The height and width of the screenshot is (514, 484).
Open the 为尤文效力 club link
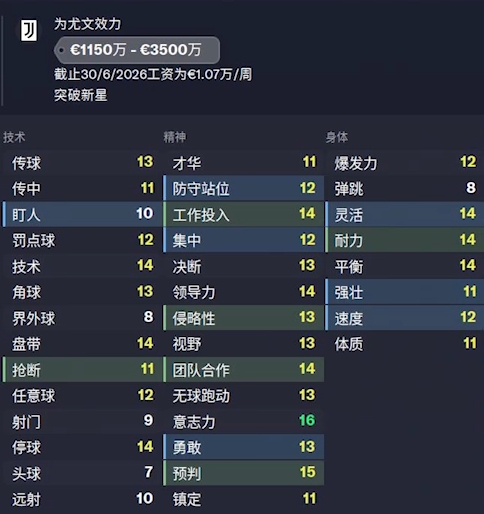[x=87, y=24]
